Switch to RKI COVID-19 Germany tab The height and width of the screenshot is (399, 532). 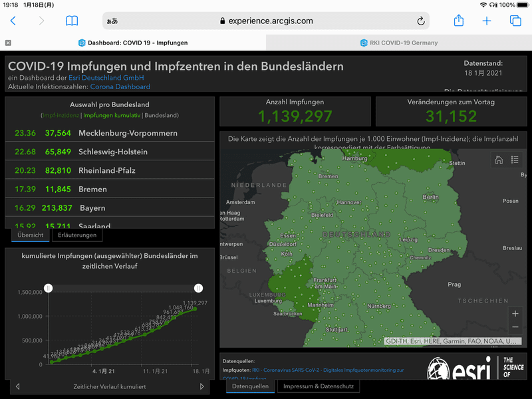coord(398,43)
